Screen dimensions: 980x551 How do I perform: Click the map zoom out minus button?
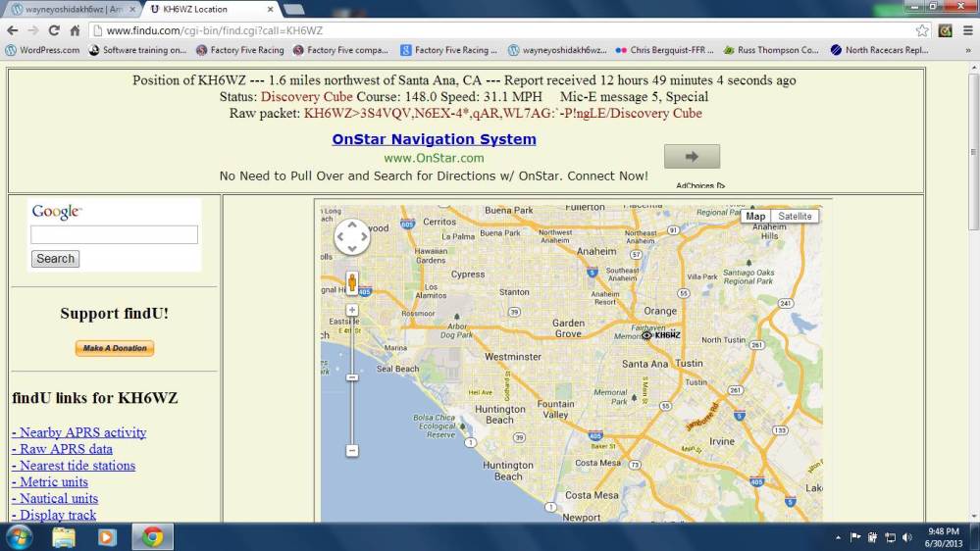click(352, 450)
